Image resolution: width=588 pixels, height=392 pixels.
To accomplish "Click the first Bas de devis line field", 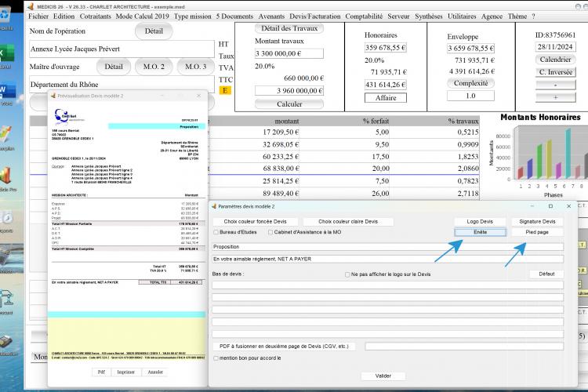I will point(388,285).
